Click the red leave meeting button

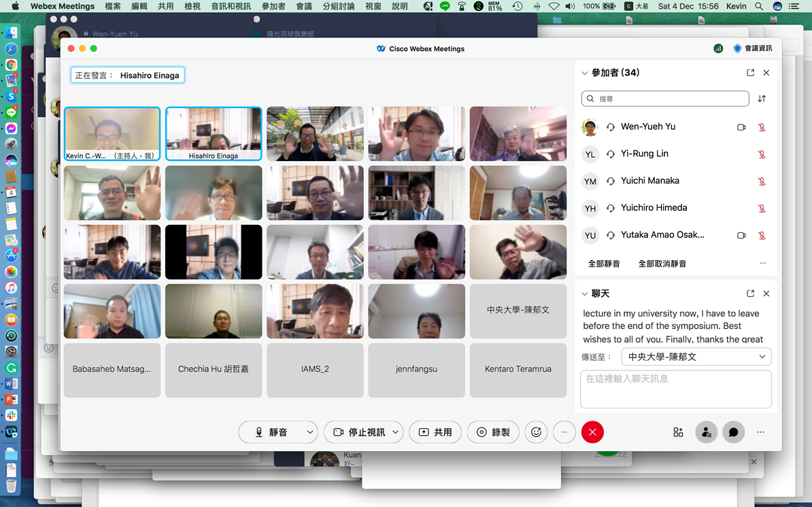coord(592,432)
